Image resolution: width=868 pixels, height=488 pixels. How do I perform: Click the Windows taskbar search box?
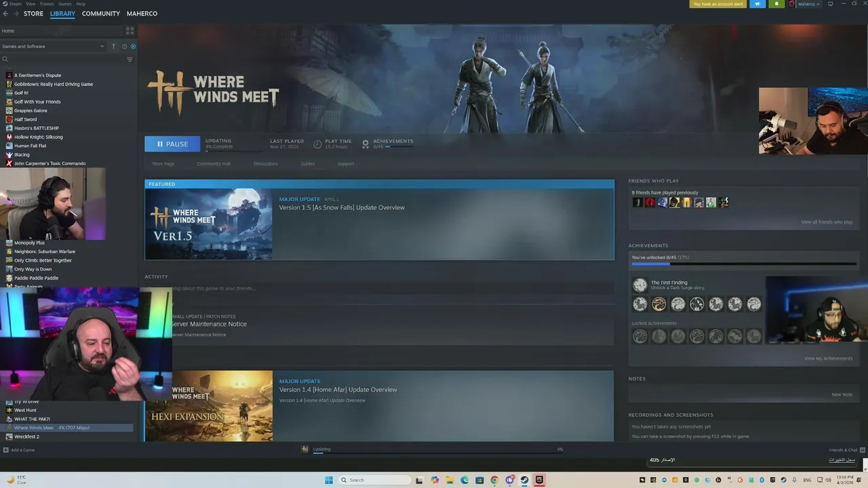coord(375,480)
